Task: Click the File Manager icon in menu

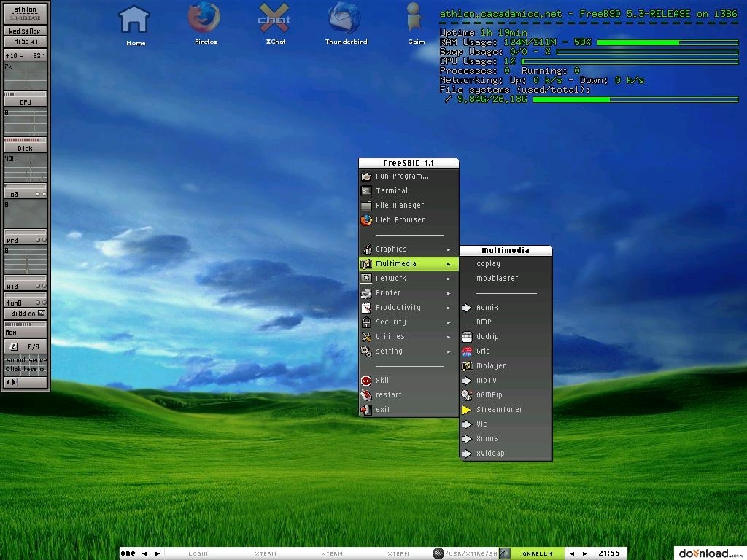Action: click(x=366, y=206)
